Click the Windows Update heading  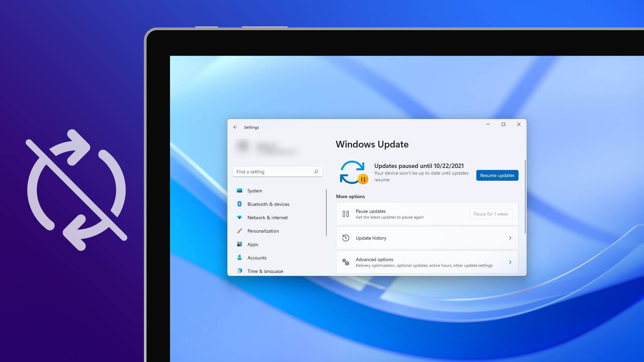(372, 144)
